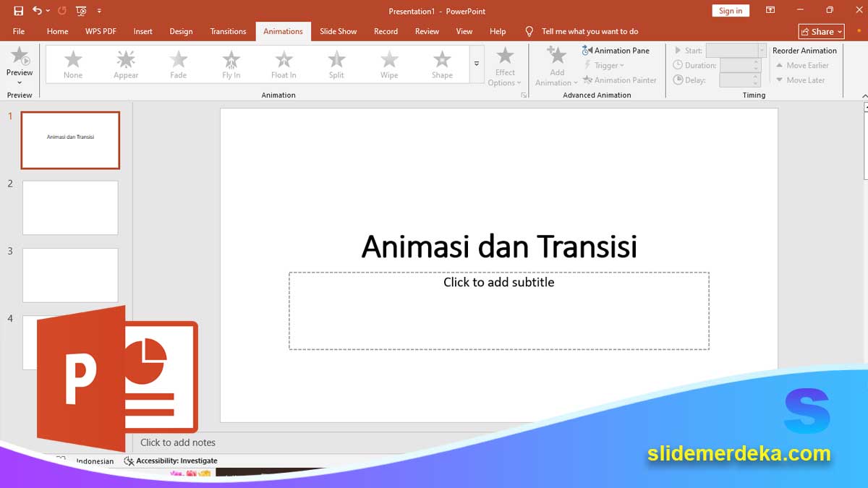Select the Float In animation effect

(284, 64)
